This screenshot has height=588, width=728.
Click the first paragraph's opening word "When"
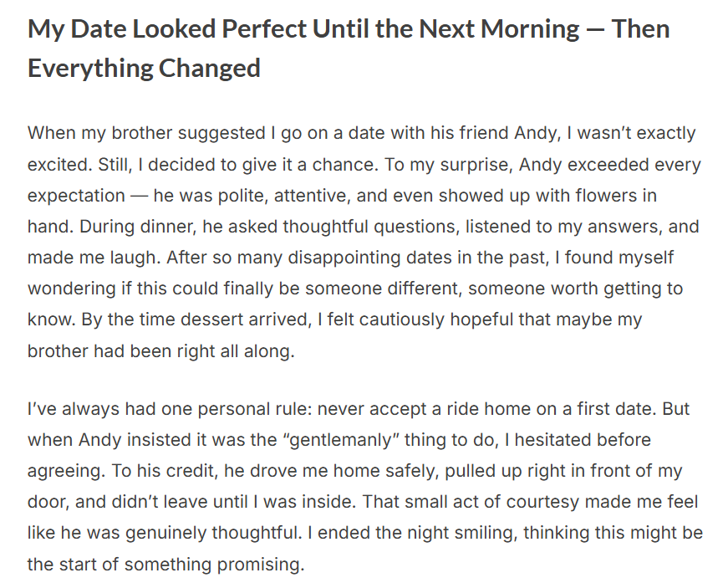[x=49, y=133]
